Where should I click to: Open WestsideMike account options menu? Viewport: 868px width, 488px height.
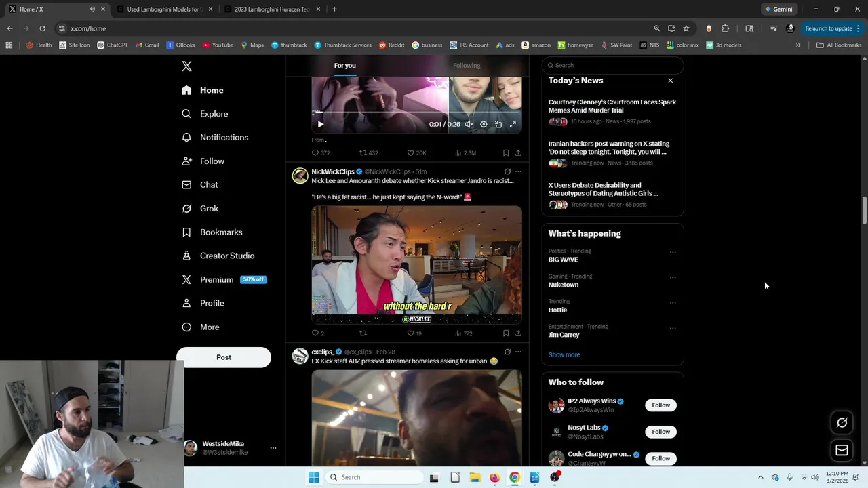tap(273, 448)
